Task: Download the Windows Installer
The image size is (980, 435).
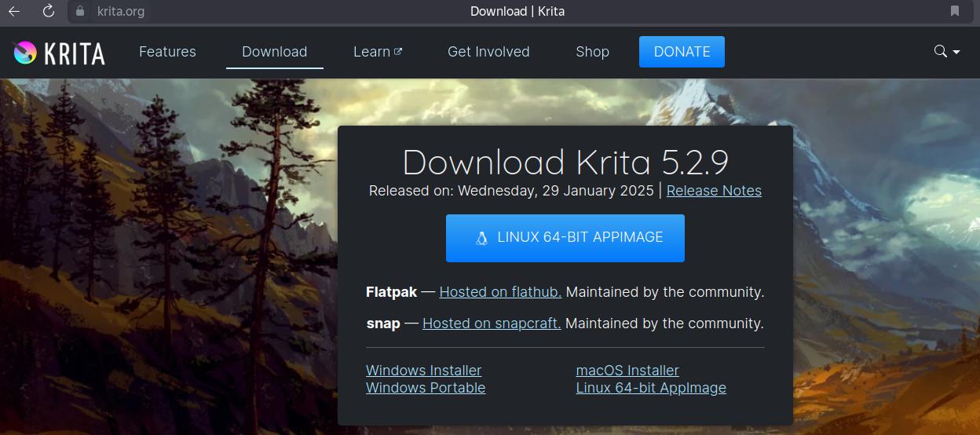Action: [423, 371]
